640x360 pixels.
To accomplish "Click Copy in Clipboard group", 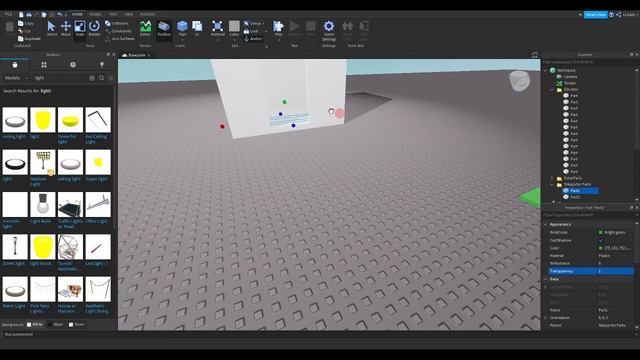I will (x=26, y=23).
